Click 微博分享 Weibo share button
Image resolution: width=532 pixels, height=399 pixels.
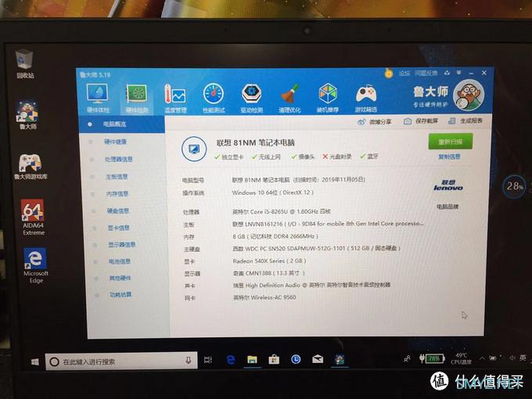click(x=375, y=122)
